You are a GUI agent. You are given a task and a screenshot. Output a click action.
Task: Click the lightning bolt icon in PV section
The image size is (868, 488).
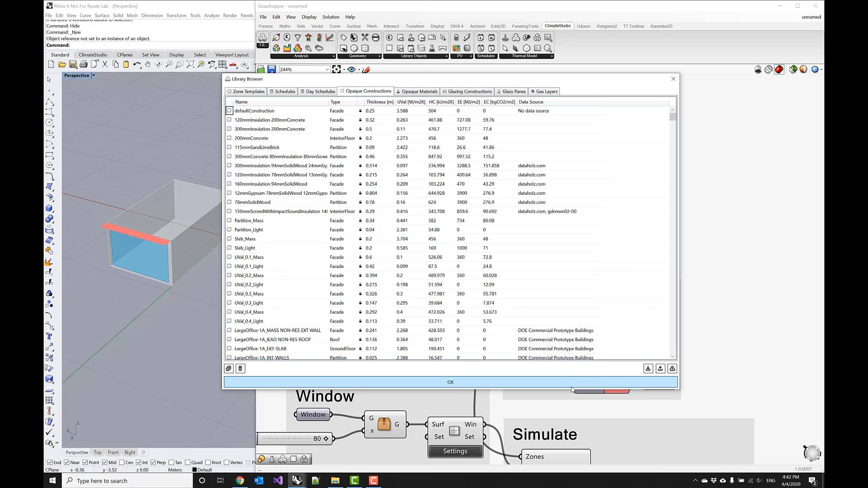[467, 38]
